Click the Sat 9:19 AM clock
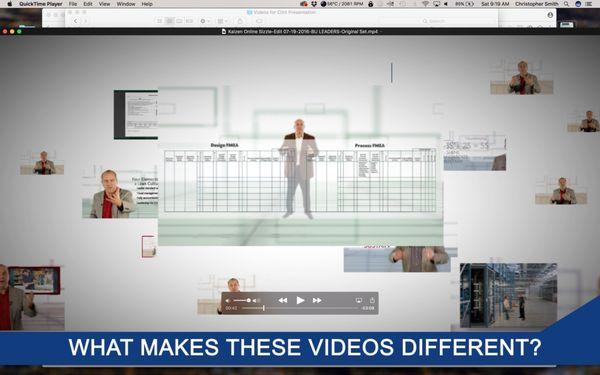Viewport: 600px width, 375px height. (495, 4)
